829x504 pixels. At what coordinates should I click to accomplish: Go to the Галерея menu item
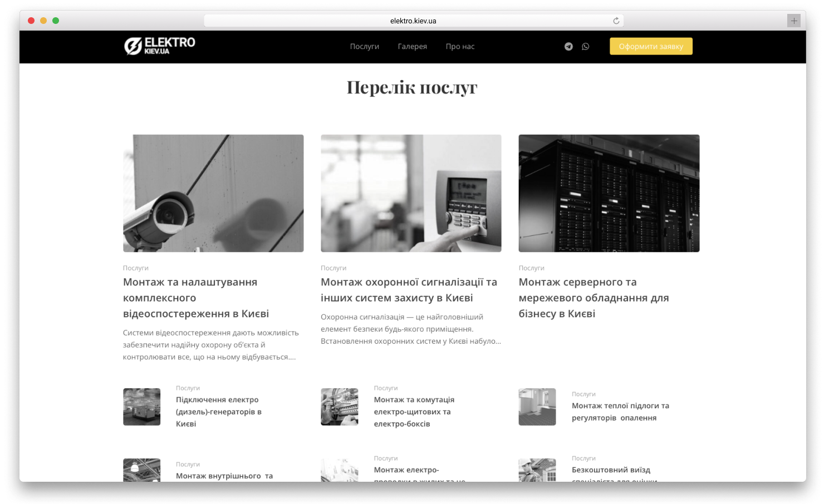pyautogui.click(x=412, y=47)
